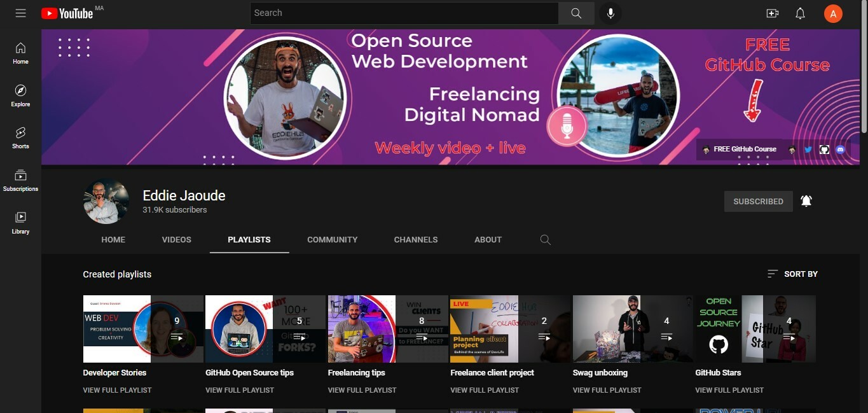The image size is (868, 413).
Task: Open the Twitter link icon on banner
Action: tap(808, 150)
